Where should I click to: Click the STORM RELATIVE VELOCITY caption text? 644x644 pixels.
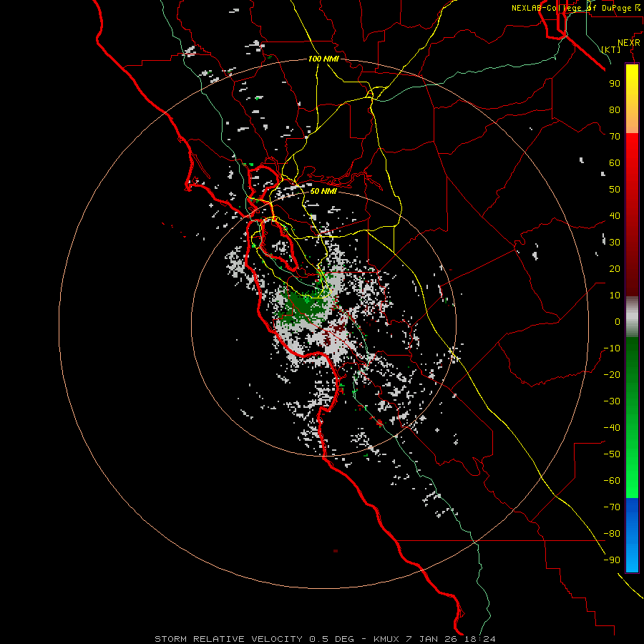click(x=229, y=639)
